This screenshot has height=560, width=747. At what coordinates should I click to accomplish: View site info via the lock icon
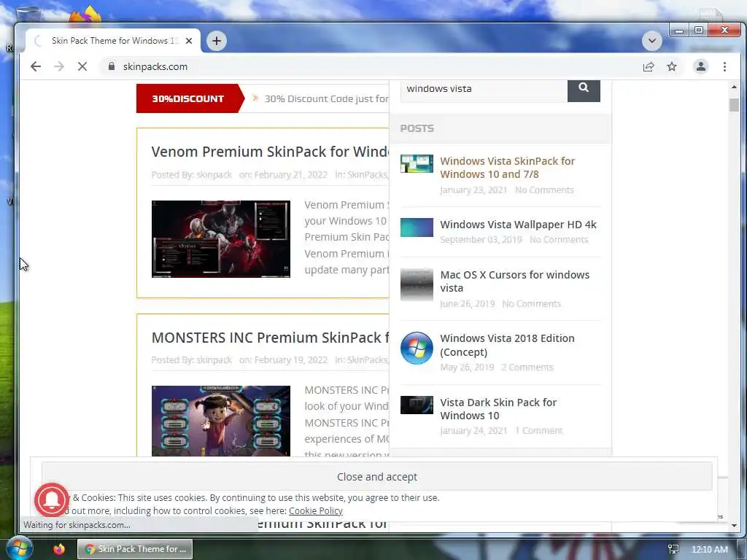[x=112, y=66]
